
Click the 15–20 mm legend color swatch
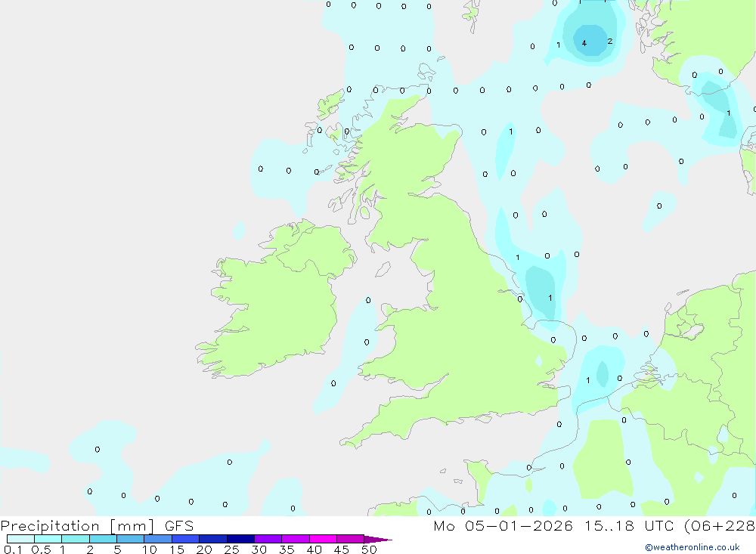186,539
